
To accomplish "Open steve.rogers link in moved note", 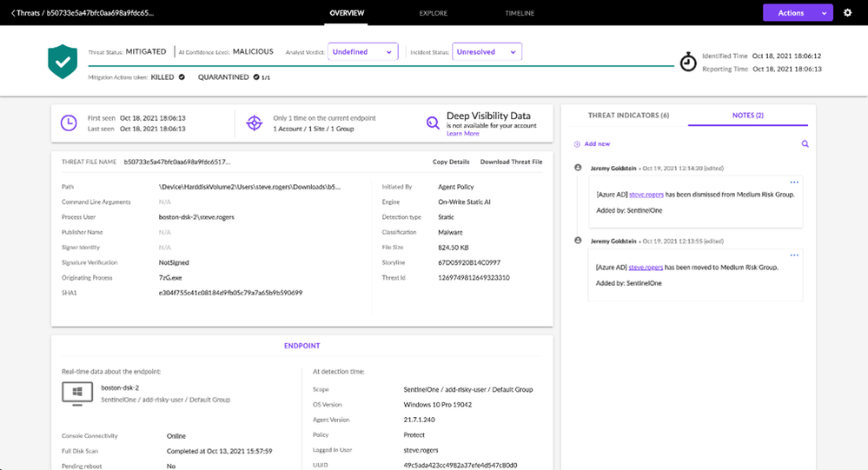I will [646, 267].
